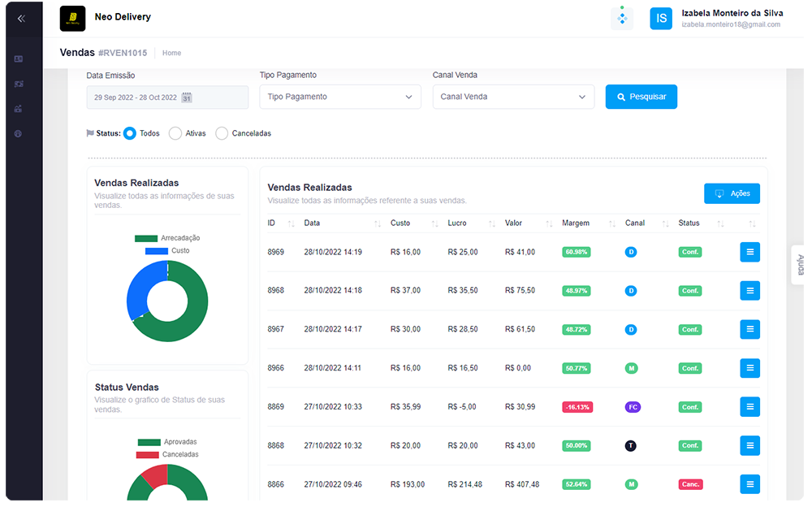Click the globe icon in left sidebar
Viewport: 812px width, 507px height.
(x=19, y=133)
